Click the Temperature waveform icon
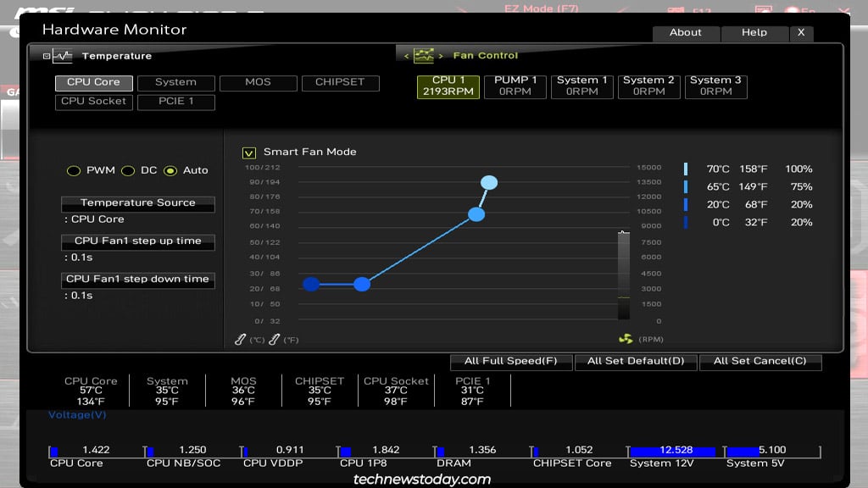The width and height of the screenshot is (868, 488). point(62,56)
